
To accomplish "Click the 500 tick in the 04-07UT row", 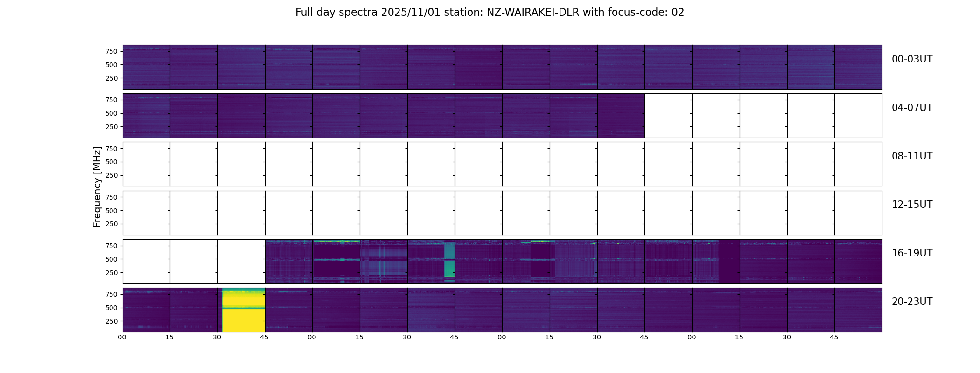I will [112, 113].
